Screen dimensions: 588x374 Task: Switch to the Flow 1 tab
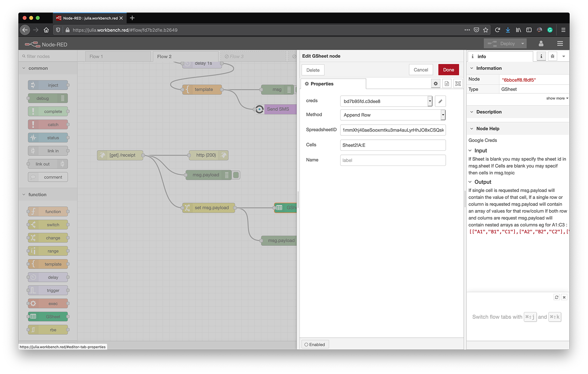pyautogui.click(x=118, y=56)
